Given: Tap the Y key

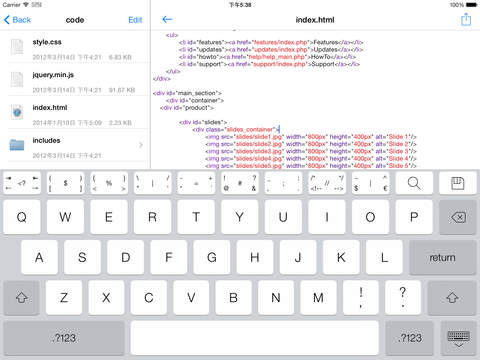Looking at the screenshot, I should 240,217.
